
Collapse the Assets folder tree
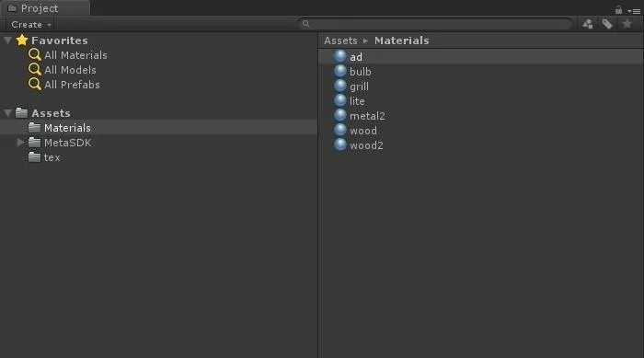click(7, 113)
